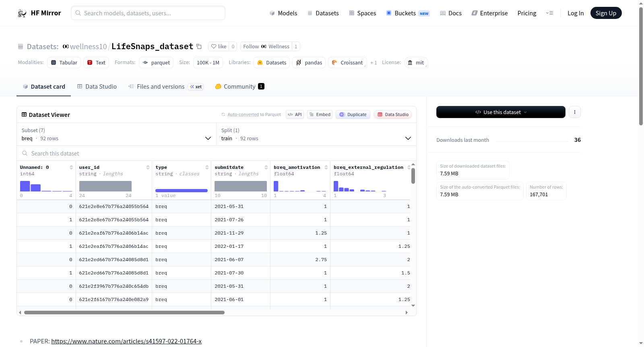Show additional libraries with +1
Image resolution: width=644 pixels, height=347 pixels.
[374, 62]
